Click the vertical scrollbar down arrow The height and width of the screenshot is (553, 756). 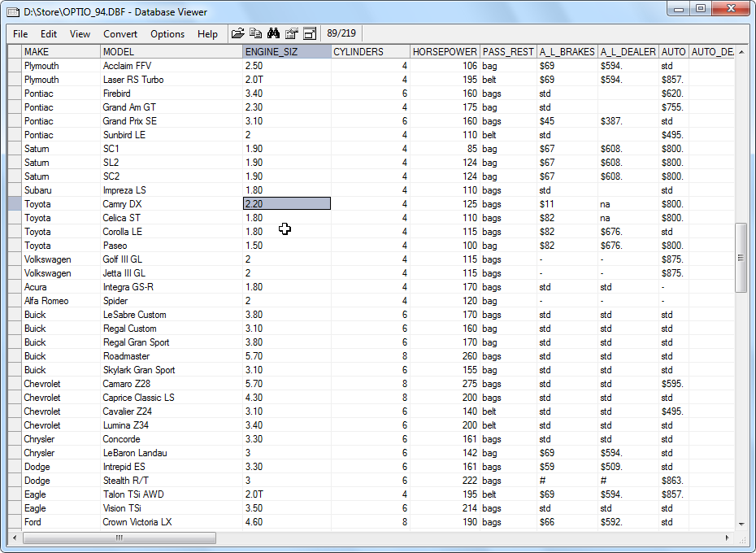click(x=741, y=524)
